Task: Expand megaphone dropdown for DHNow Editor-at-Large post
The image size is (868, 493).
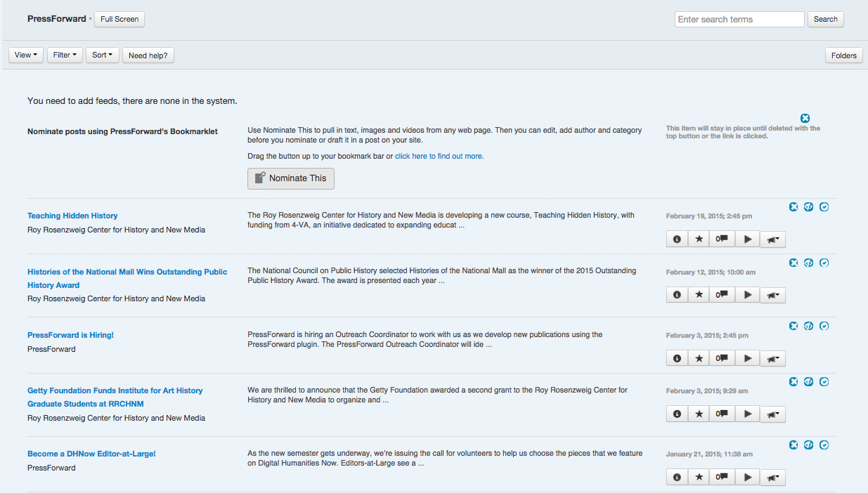Action: point(772,477)
